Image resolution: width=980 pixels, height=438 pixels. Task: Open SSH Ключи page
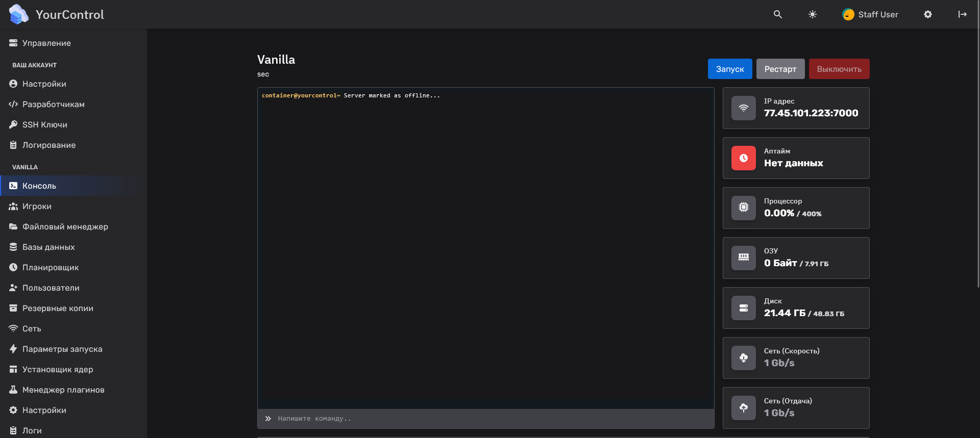pos(44,124)
